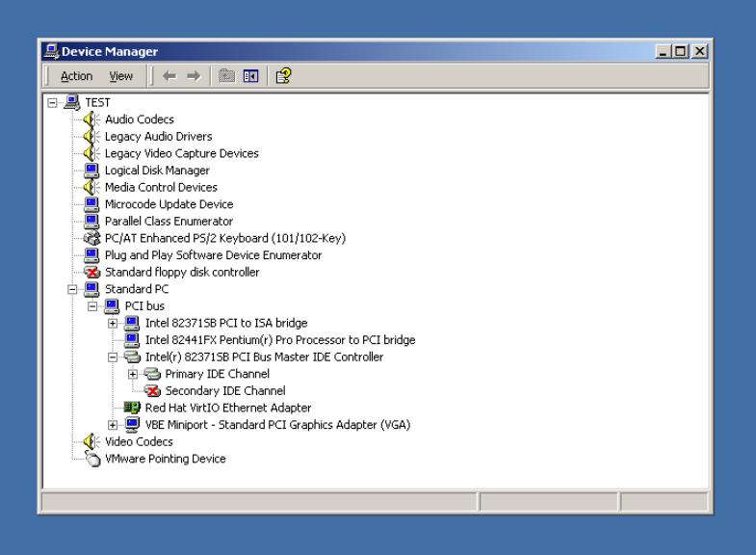Select Media Control Devices entry
Screen dimensions: 756x555
click(x=161, y=187)
